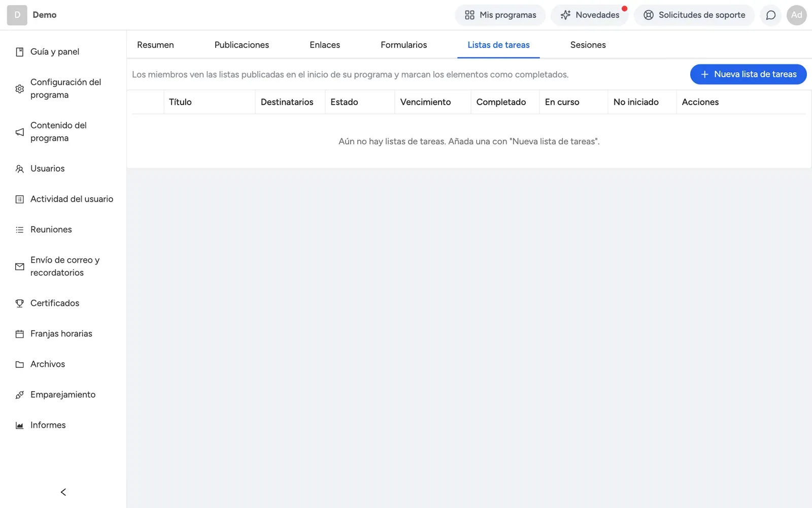Open Usuarios in the sidebar

click(x=63, y=169)
